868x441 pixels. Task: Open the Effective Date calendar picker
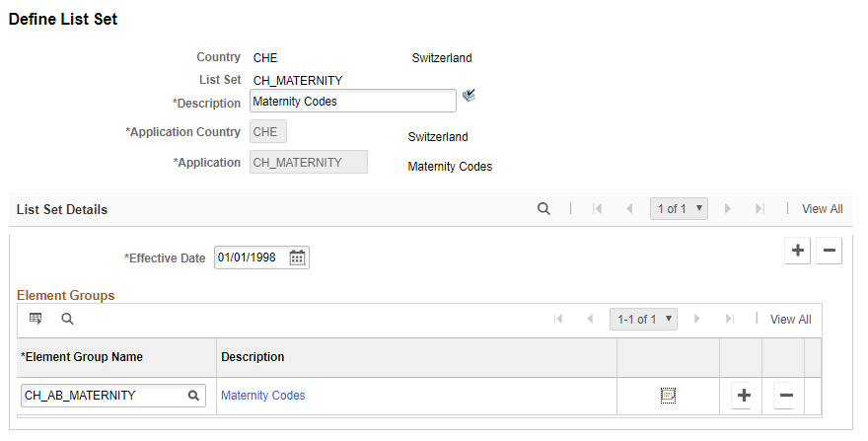[x=298, y=257]
